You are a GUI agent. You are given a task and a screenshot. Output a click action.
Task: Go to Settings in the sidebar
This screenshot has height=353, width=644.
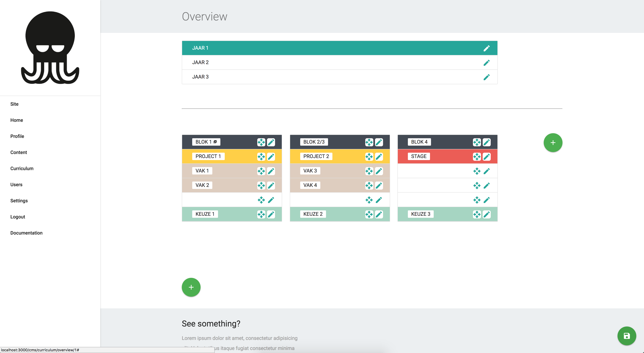(x=19, y=201)
